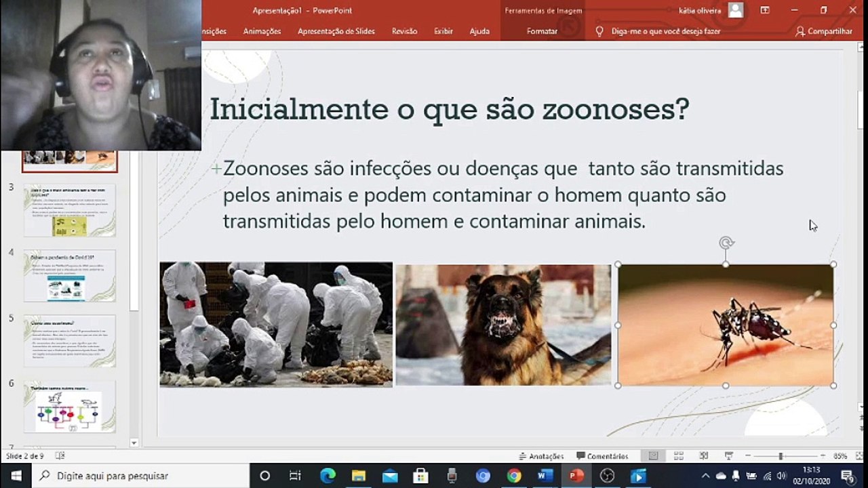Screen dimensions: 868x488
Task: Open the Ajuda ribbon tab
Action: [x=479, y=31]
